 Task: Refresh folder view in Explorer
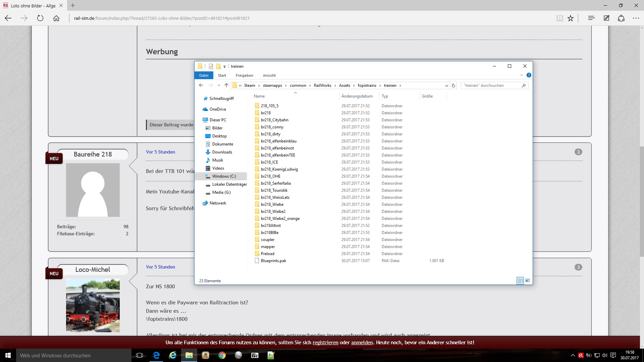(453, 85)
